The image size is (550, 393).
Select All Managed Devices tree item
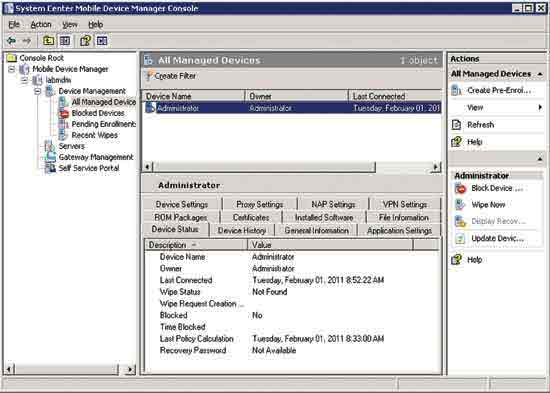103,102
